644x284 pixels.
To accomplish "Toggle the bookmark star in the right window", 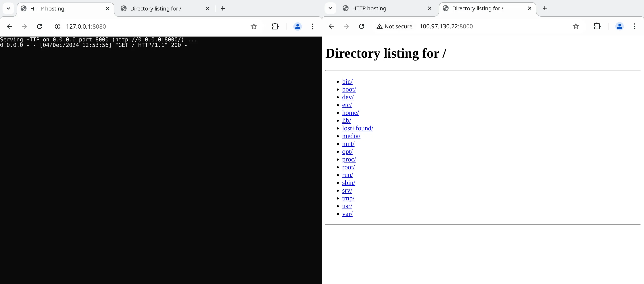I will [576, 26].
